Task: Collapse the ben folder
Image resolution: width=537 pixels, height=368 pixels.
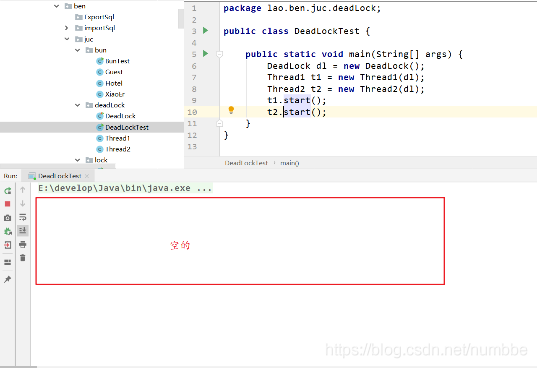Action: pos(57,6)
